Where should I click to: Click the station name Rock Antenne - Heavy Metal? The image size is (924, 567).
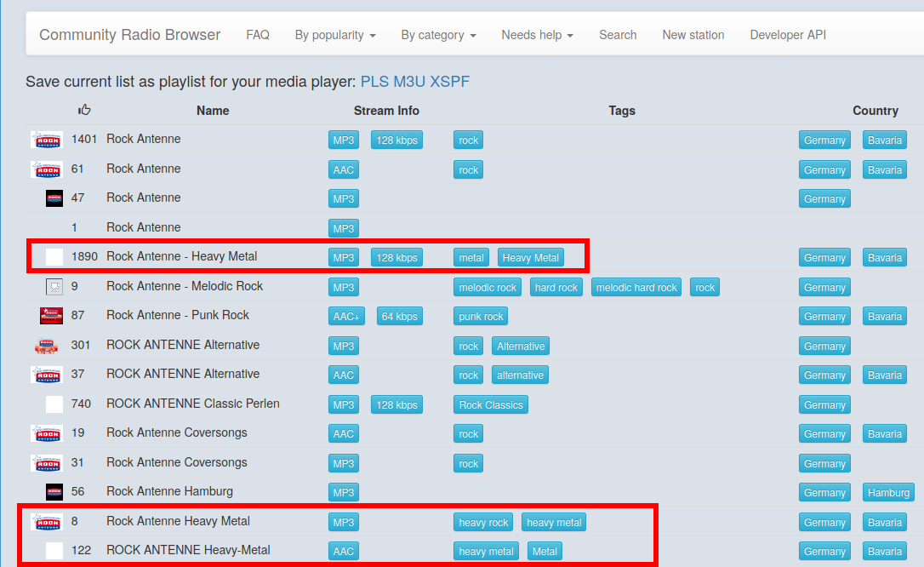pyautogui.click(x=182, y=256)
